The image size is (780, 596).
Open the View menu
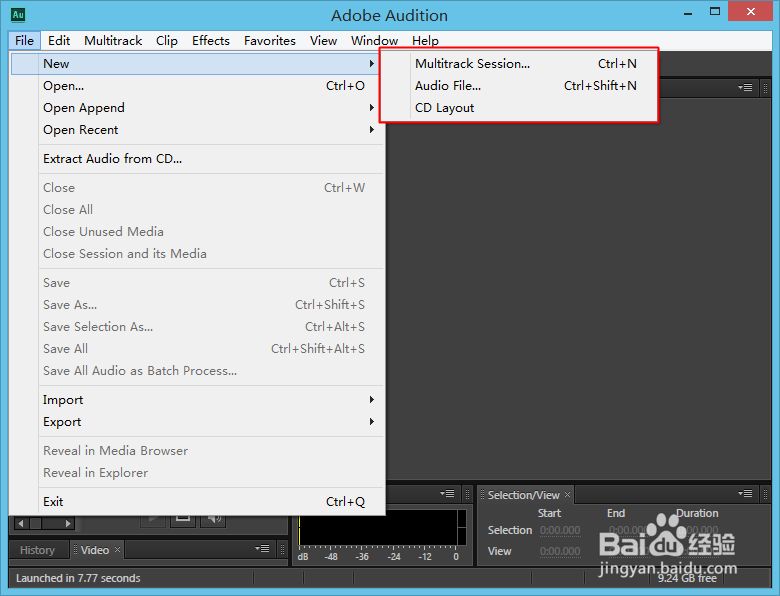[x=323, y=41]
